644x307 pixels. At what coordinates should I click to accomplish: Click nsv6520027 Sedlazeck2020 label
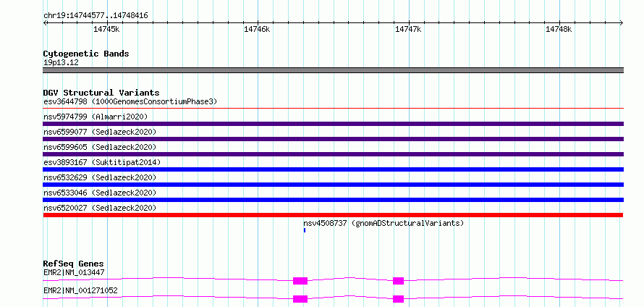[100, 208]
